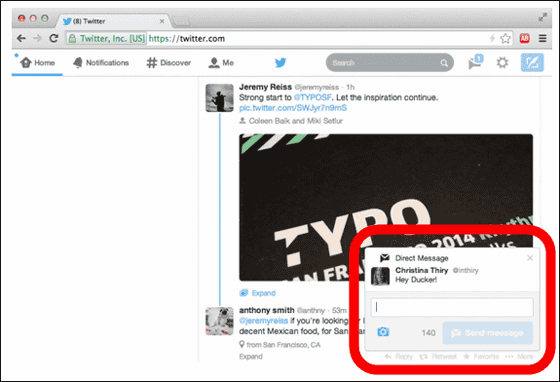Click the macOS yellow minimize button
Viewport: 560px width, 382px height.
(x=33, y=18)
